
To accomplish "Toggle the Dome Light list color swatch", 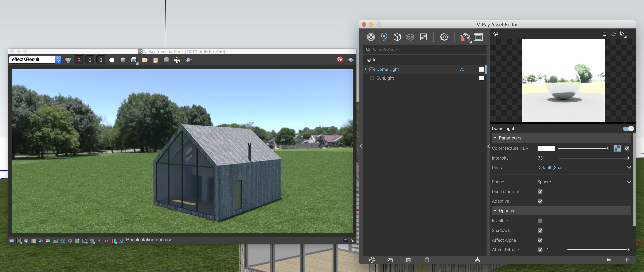I will click(481, 69).
